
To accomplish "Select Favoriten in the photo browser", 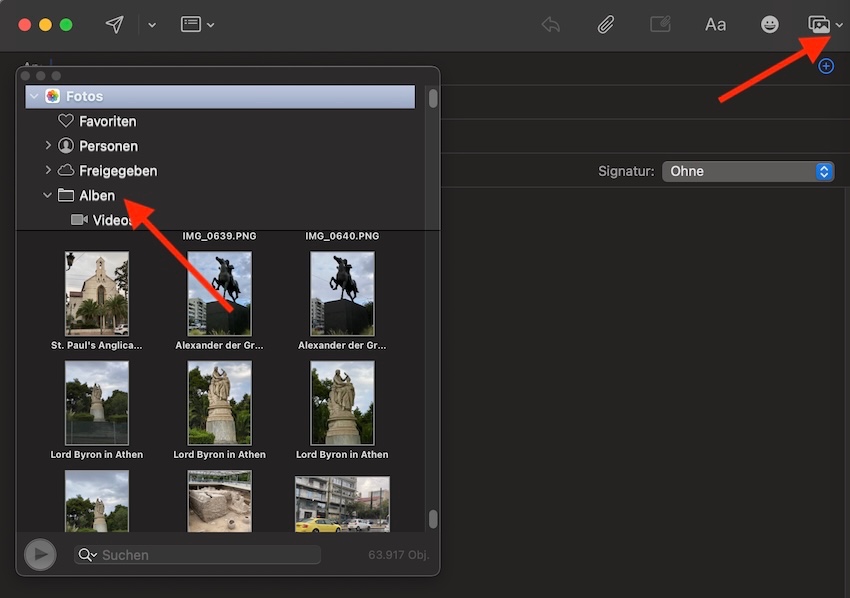I will (x=107, y=121).
